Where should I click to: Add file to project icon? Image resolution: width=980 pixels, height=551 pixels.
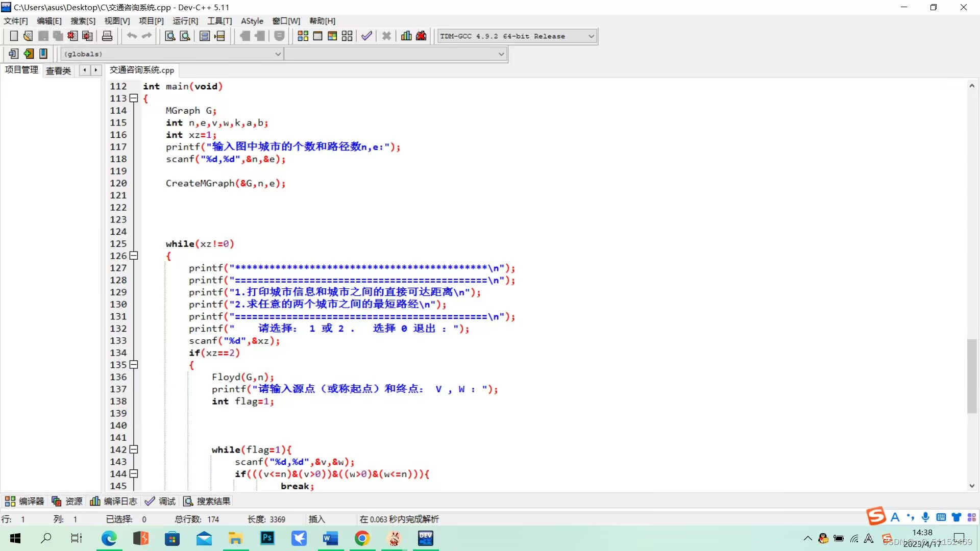coord(29,54)
